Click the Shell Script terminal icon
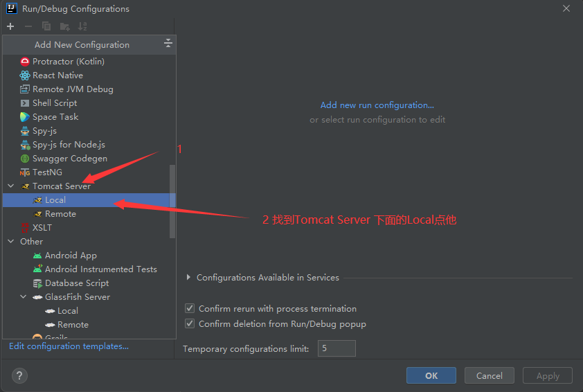 (25, 103)
